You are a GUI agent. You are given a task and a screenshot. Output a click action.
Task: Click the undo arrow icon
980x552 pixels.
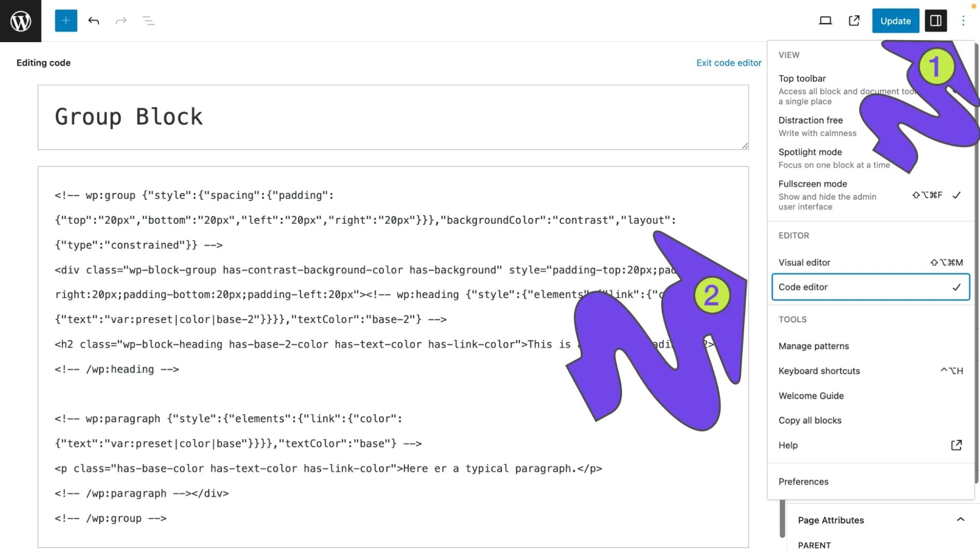pos(94,21)
